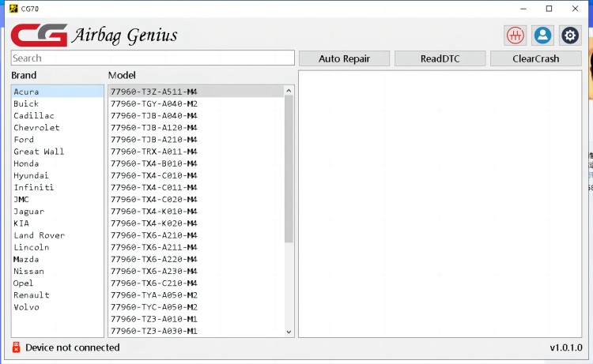Click the ReadDTC button

(440, 58)
